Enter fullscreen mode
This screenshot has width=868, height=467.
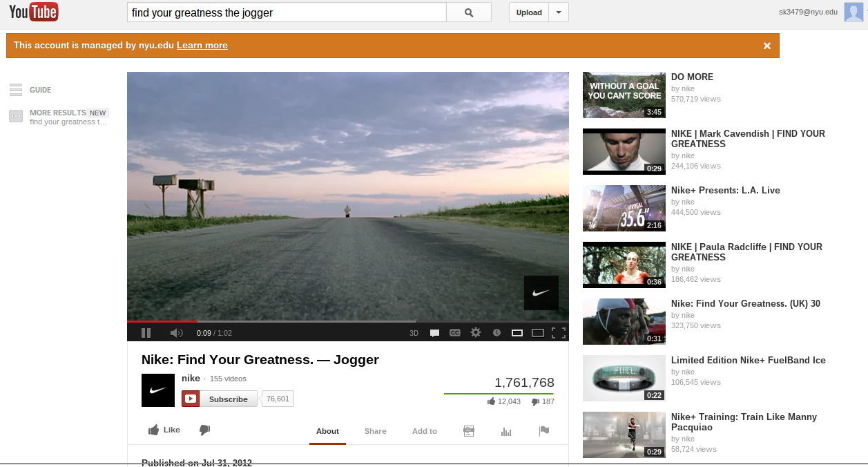pos(559,333)
